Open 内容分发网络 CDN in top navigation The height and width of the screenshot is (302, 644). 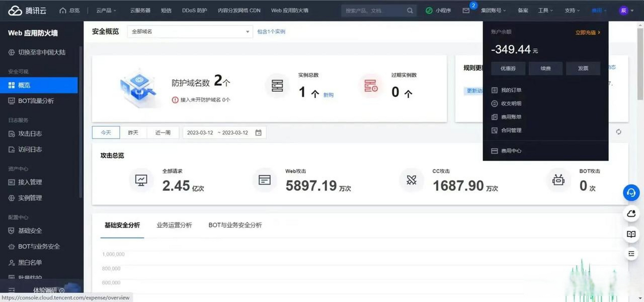point(239,10)
